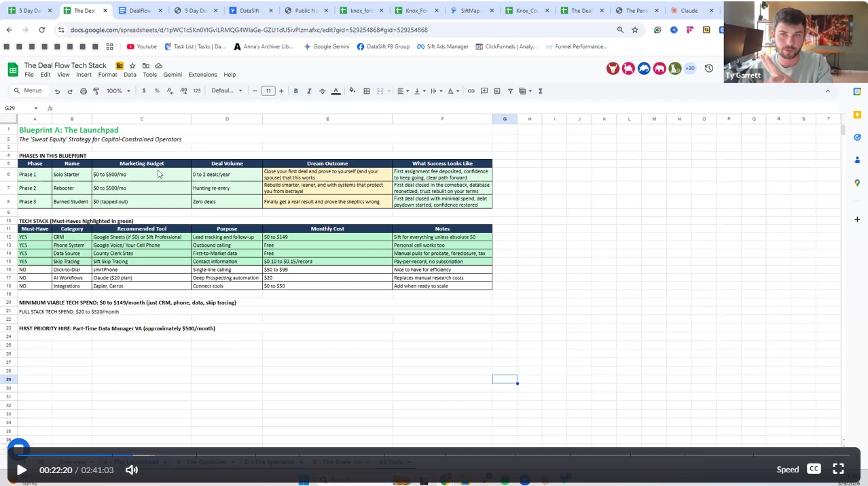Toggle strikethrough formatting

(322, 91)
